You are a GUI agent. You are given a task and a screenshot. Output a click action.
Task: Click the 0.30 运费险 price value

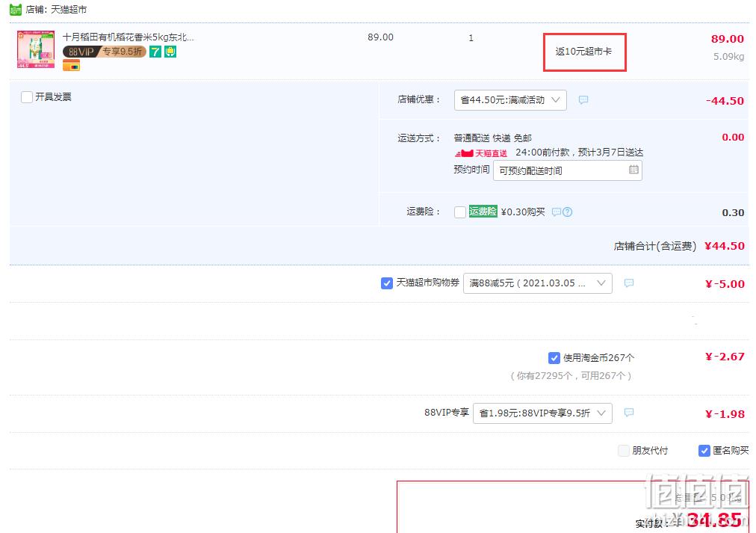[733, 213]
